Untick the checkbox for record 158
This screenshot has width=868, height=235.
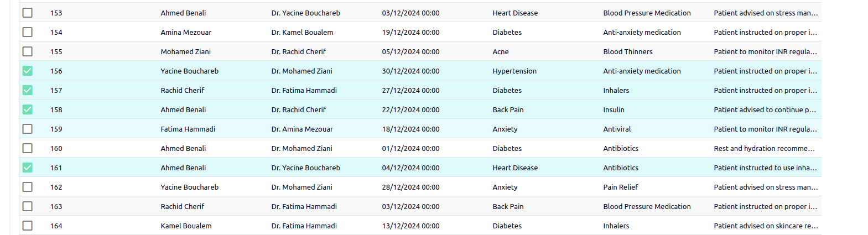pyautogui.click(x=28, y=109)
